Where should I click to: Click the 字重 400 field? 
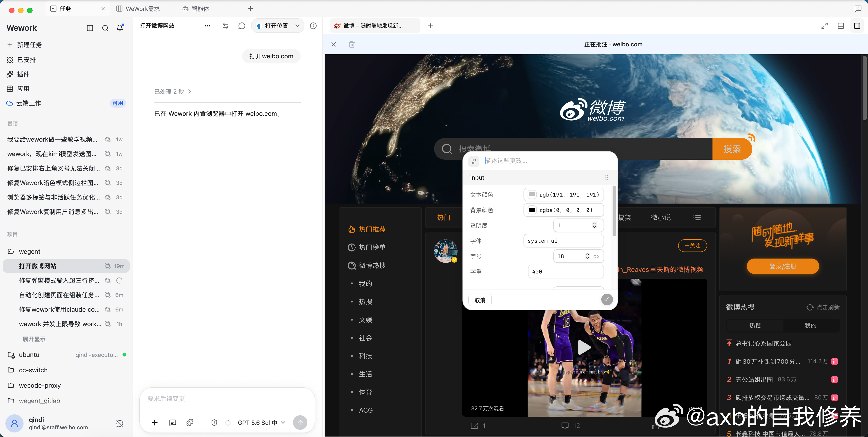[566, 271]
